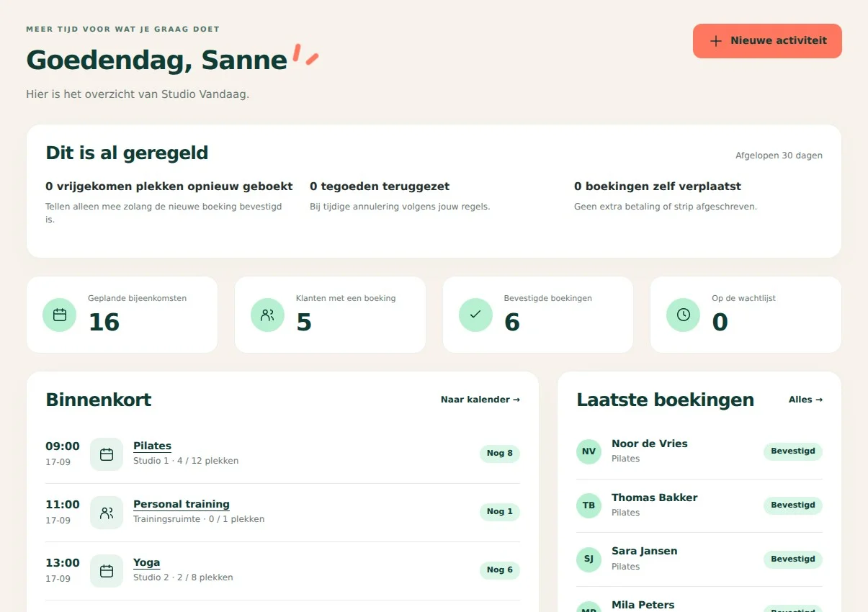Open the Personal training activity link
The width and height of the screenshot is (868, 612).
point(182,504)
